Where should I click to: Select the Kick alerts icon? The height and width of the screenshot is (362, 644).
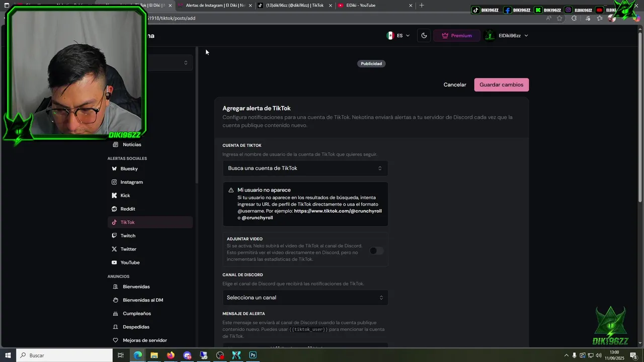(114, 196)
